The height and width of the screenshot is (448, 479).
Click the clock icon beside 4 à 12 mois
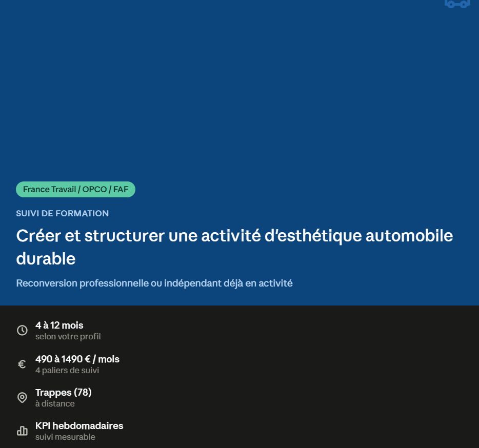pos(22,331)
